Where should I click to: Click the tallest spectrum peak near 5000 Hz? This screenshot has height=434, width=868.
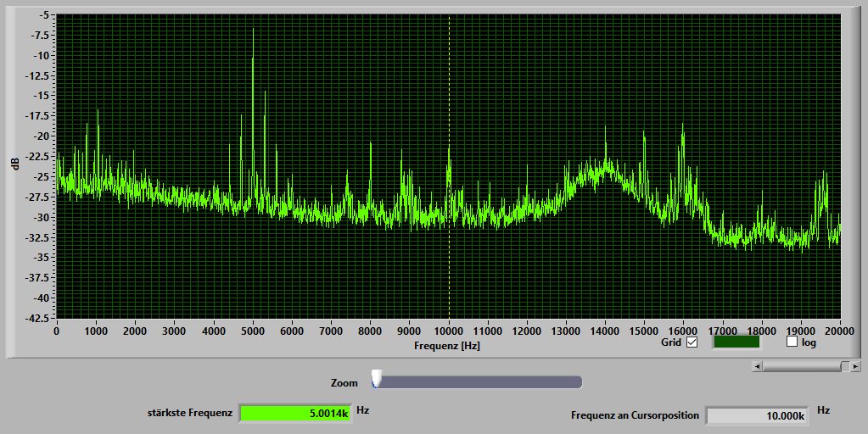click(253, 34)
